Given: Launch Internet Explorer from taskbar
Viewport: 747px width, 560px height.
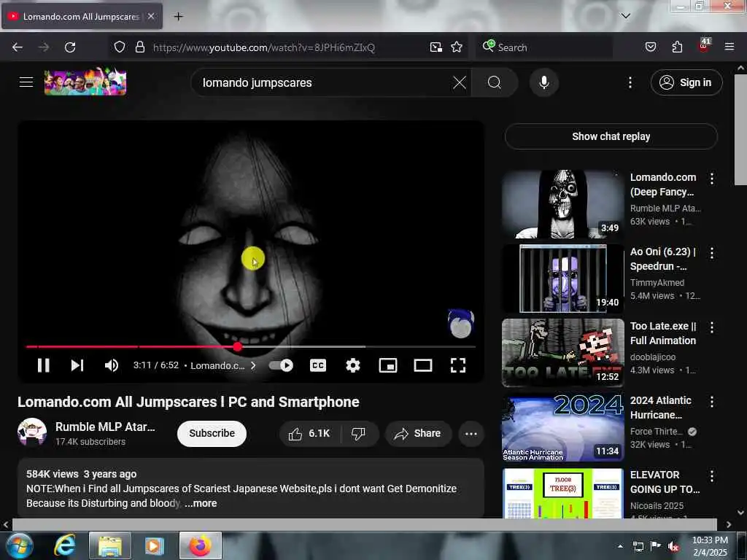Looking at the screenshot, I should pos(65,545).
